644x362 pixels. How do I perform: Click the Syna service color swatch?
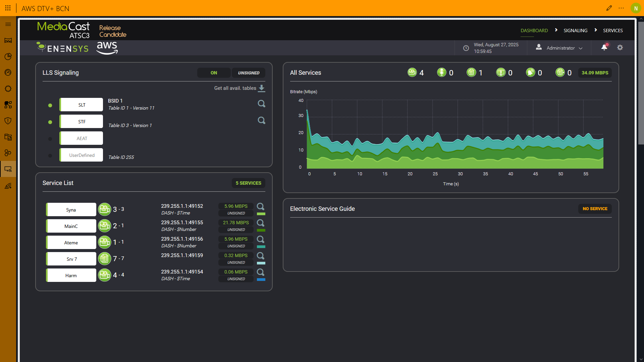(x=261, y=214)
